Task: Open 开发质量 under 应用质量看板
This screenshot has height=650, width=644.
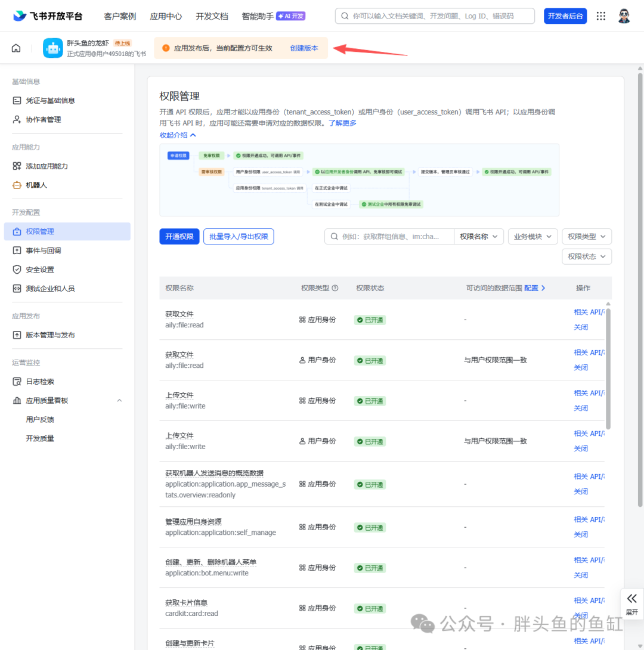Action: click(40, 439)
